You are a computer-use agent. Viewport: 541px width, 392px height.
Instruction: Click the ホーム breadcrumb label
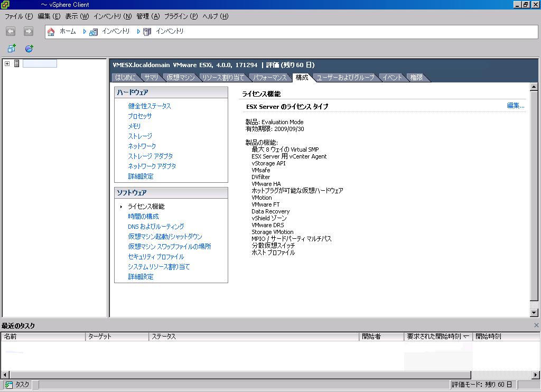click(68, 31)
